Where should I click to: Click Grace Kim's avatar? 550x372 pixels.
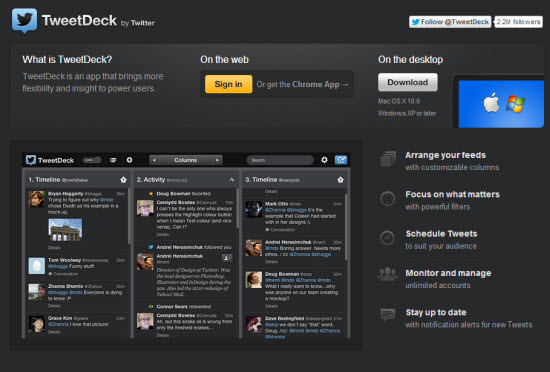pyautogui.click(x=36, y=323)
